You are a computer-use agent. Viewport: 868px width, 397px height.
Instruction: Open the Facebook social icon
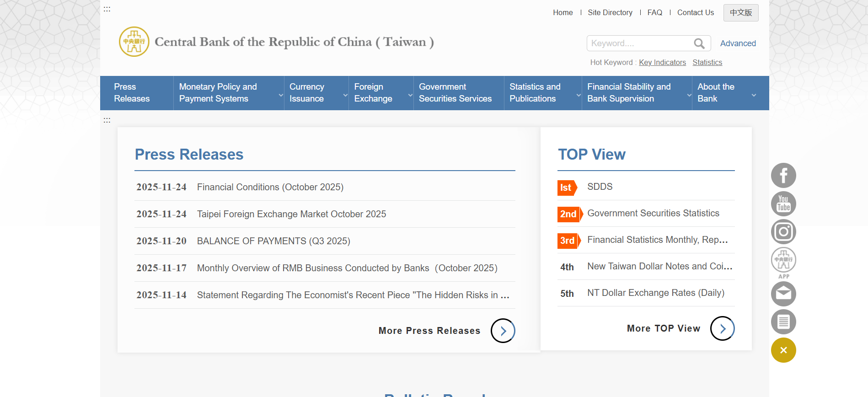point(783,176)
